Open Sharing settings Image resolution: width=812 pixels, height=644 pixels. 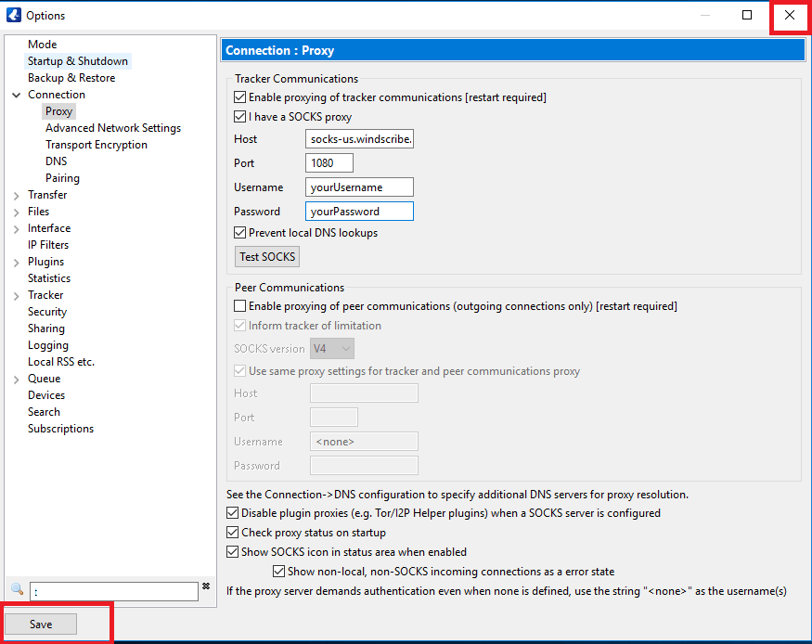[x=46, y=328]
